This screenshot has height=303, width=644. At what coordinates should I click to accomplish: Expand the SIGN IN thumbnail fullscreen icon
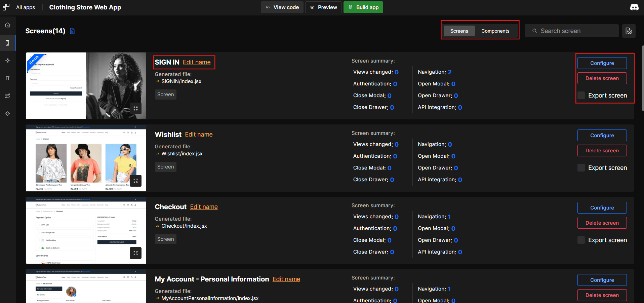point(135,108)
